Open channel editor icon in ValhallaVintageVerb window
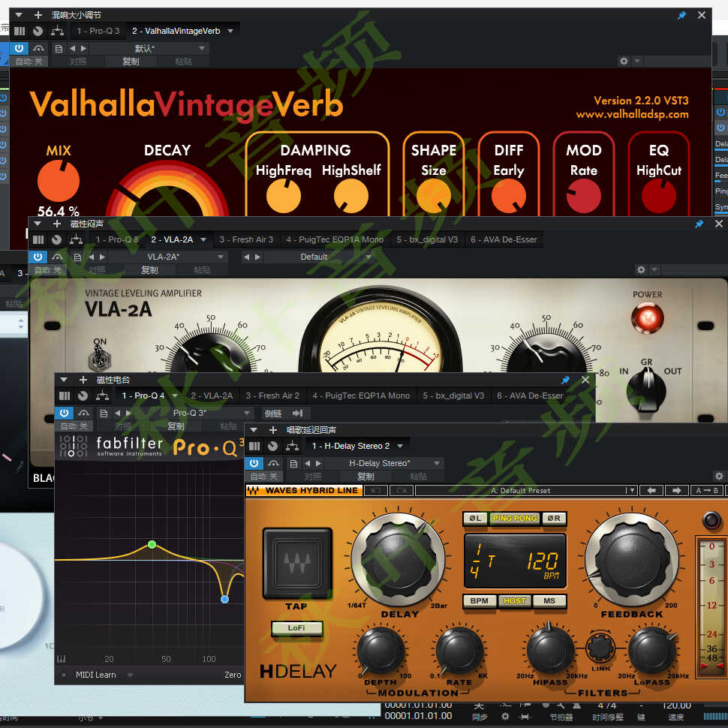Screen dimensions: 728x728 20,31
